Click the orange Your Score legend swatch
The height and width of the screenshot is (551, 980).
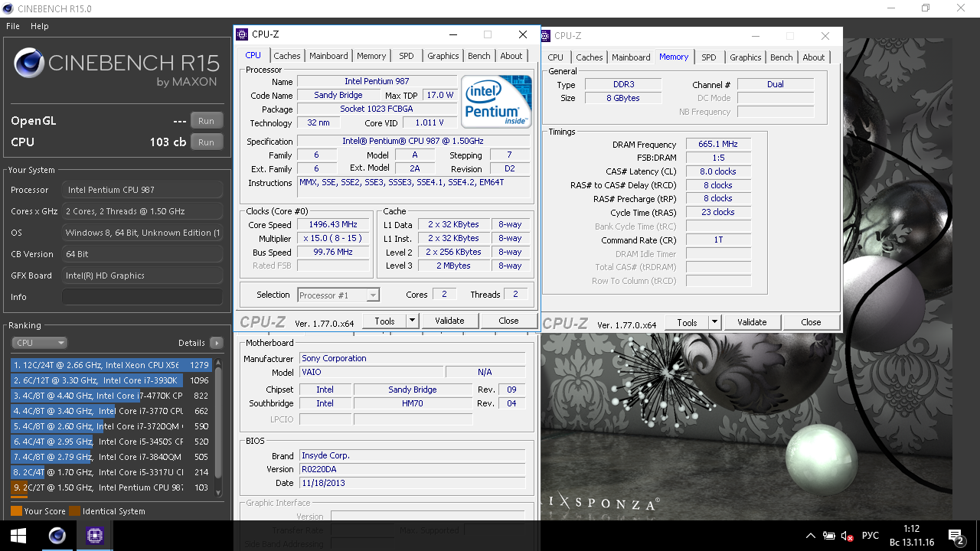tap(16, 511)
